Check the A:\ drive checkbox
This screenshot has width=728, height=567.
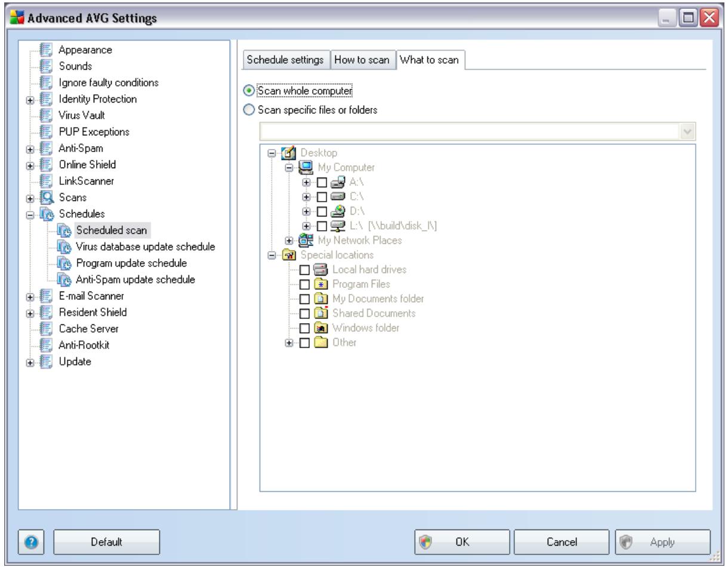[322, 182]
